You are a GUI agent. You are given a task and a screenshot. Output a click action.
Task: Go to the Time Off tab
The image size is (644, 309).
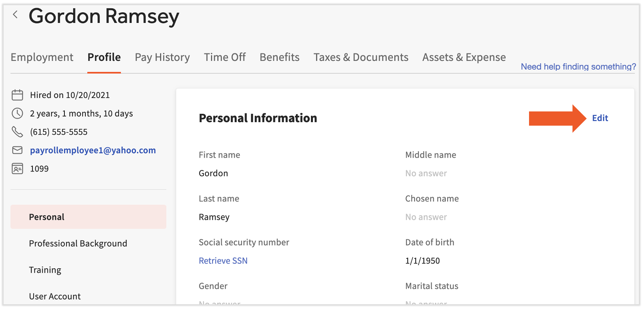pyautogui.click(x=225, y=57)
